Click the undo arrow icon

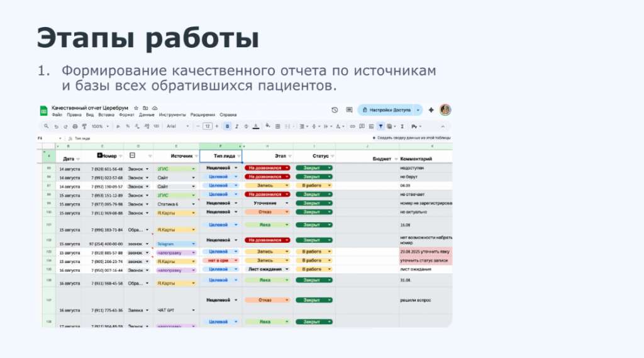56,126
